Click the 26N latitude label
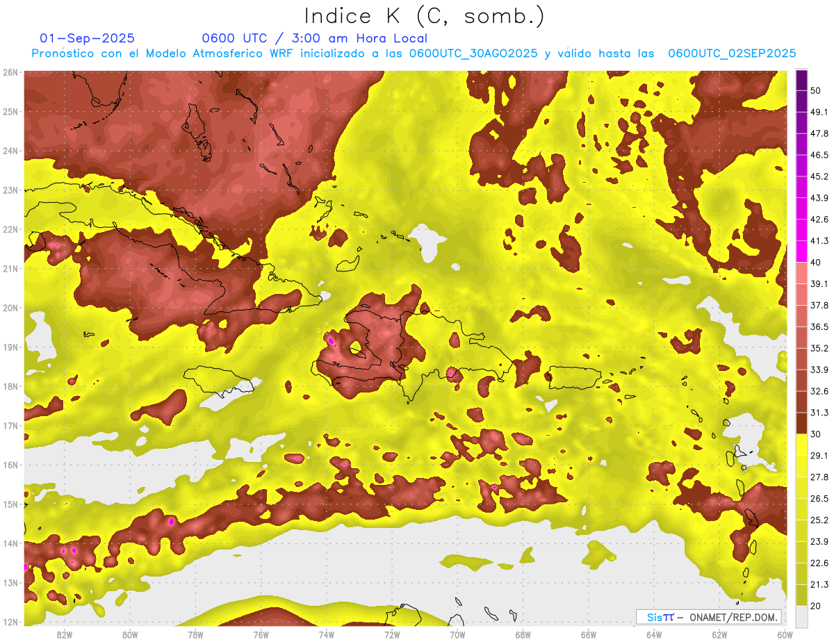The width and height of the screenshot is (834, 644). pyautogui.click(x=10, y=72)
